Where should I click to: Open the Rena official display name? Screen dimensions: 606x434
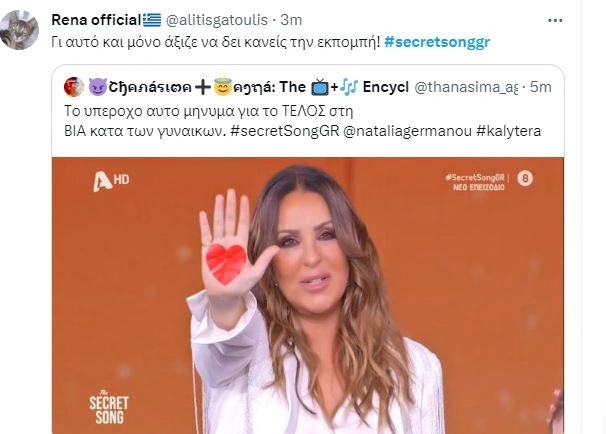(96, 20)
